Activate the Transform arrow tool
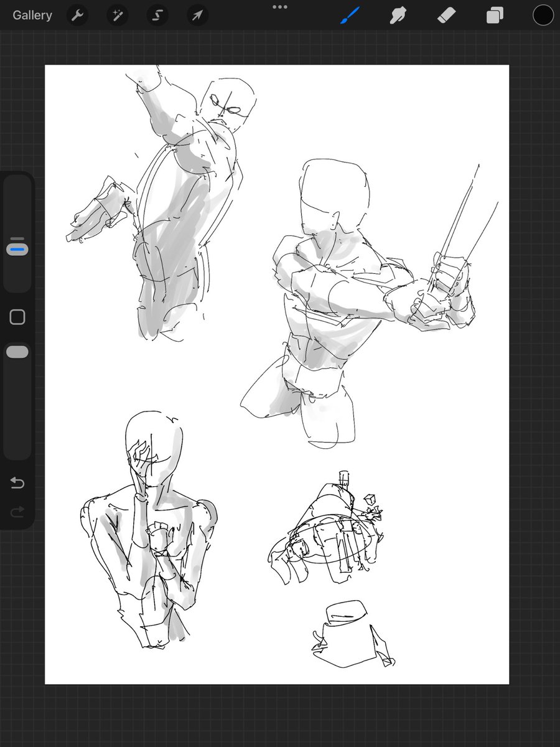Image resolution: width=560 pixels, height=747 pixels. pos(197,16)
